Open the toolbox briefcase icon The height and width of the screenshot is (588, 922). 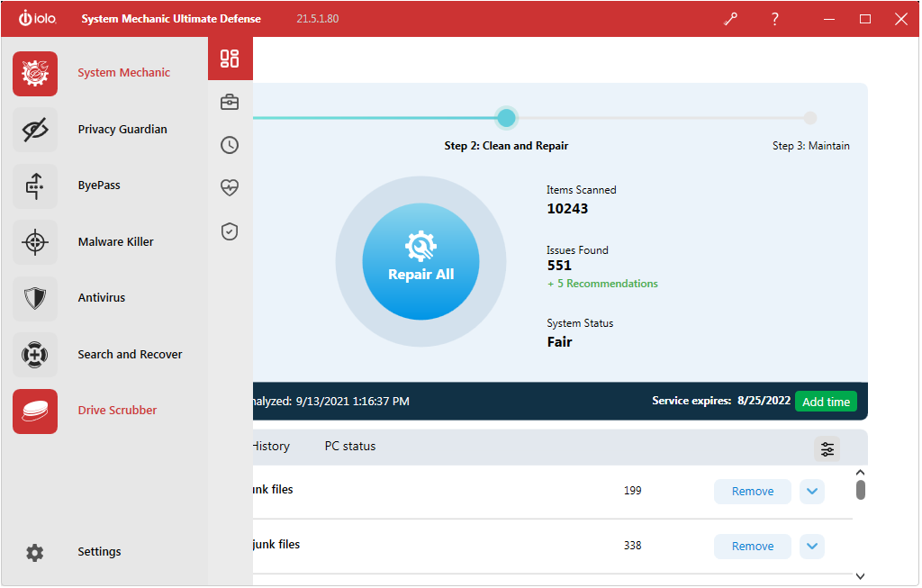(x=230, y=103)
